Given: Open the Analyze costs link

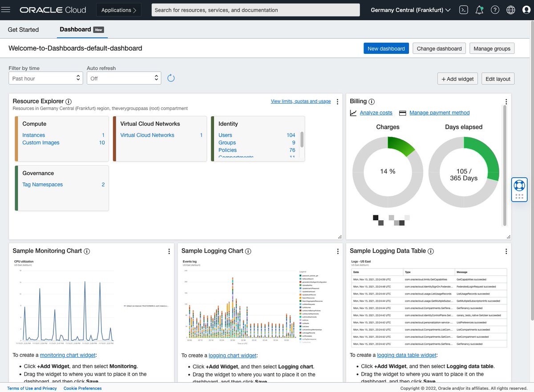Looking at the screenshot, I should (x=376, y=113).
